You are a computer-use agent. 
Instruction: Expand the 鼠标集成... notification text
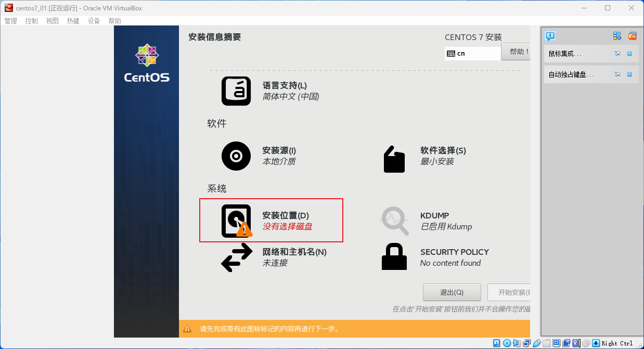565,54
